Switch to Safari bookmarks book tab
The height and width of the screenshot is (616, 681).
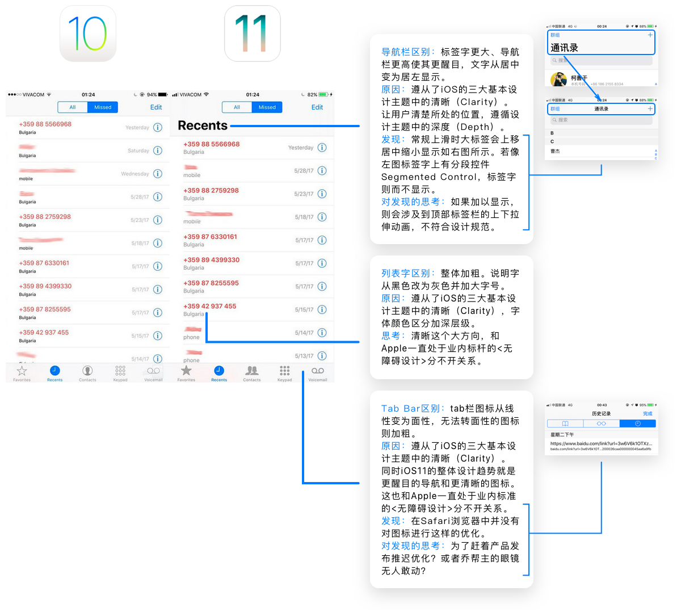pyautogui.click(x=565, y=424)
